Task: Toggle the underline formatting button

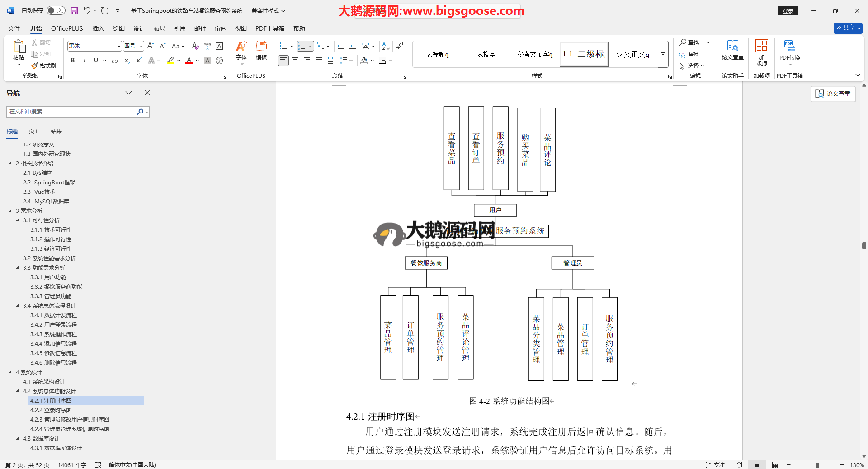Action: point(96,61)
